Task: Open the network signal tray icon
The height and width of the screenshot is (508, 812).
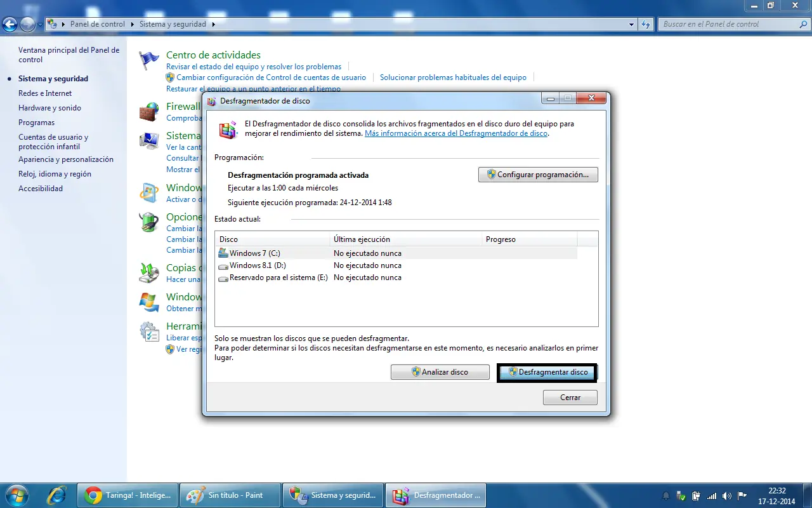Action: (x=712, y=495)
